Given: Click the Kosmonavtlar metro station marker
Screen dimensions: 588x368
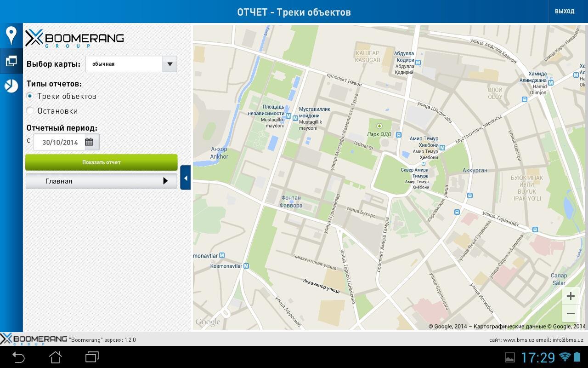Looking at the screenshot, I should (247, 266).
